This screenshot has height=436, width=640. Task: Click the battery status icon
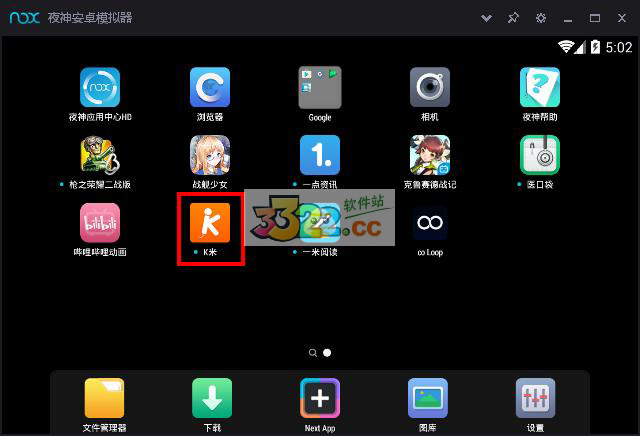coord(596,47)
